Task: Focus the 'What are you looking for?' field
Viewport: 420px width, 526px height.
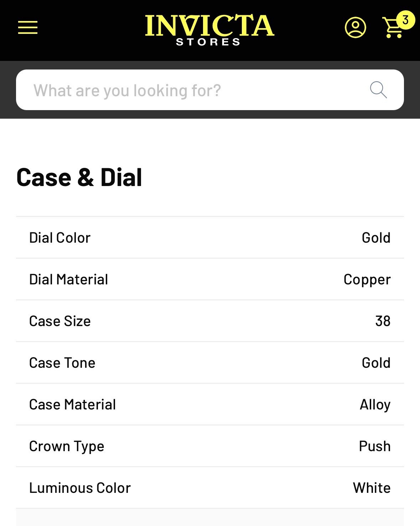Action: click(199, 90)
